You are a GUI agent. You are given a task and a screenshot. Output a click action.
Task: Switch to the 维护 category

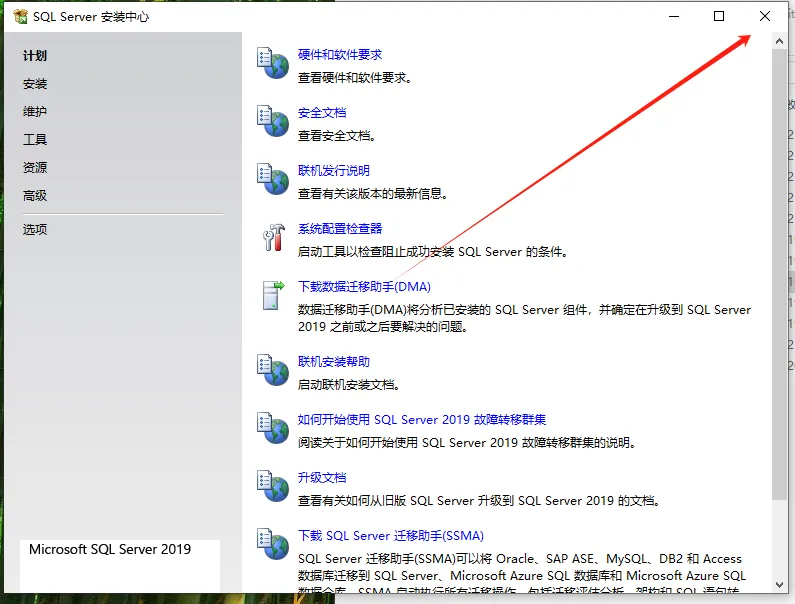35,112
